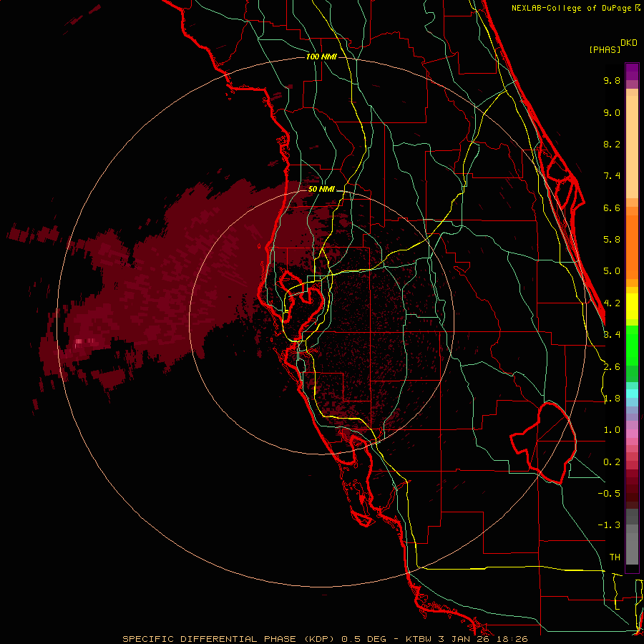644x644 pixels.
Task: Select the 100 NMI range ring label
Action: [321, 57]
